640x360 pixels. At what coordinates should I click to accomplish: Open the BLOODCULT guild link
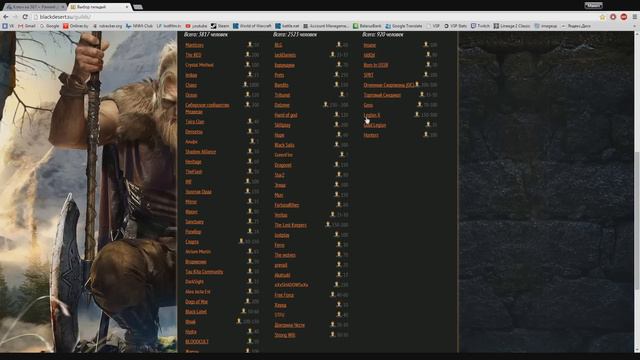point(197,342)
